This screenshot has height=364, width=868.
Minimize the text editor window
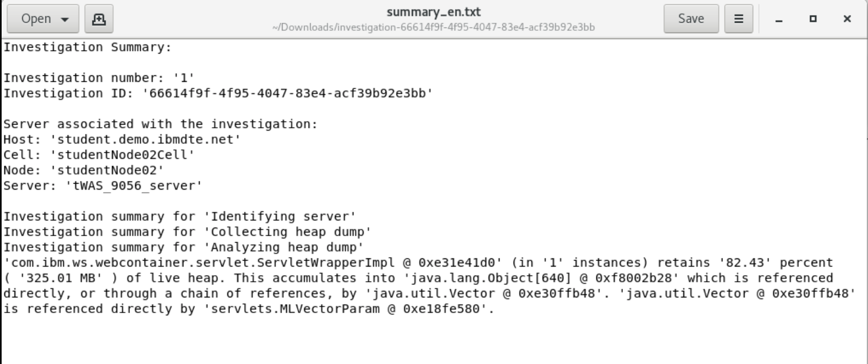coord(779,19)
